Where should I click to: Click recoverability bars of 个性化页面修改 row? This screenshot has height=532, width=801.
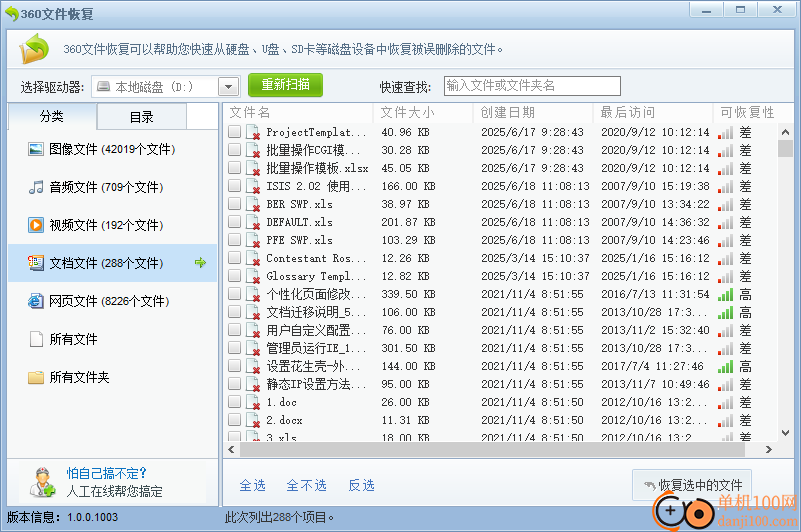[725, 295]
